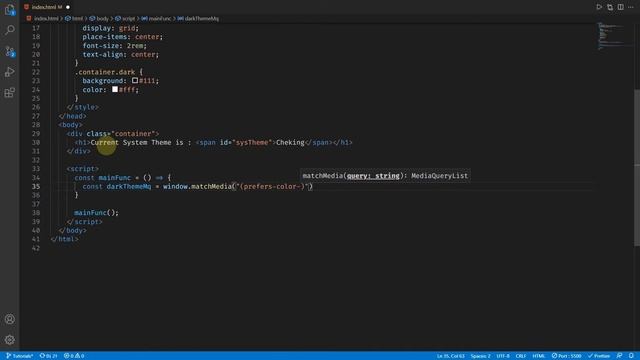The width and height of the screenshot is (640, 360).
Task: Open the Run and Debug view
Action: pyautogui.click(x=10, y=72)
